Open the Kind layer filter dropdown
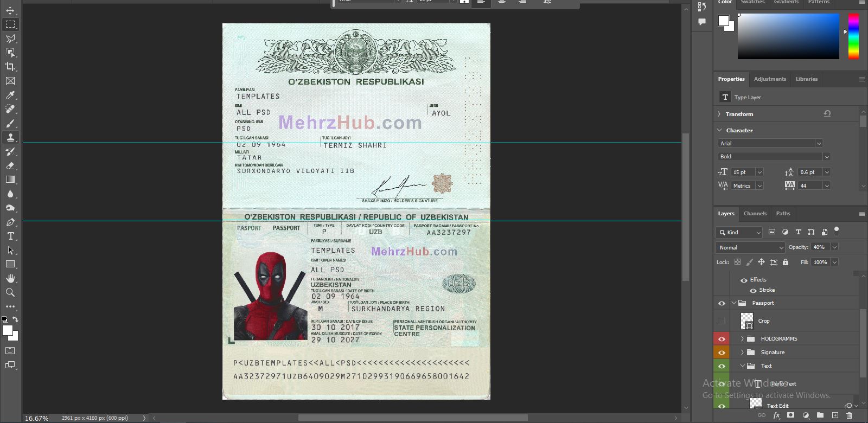This screenshot has height=423, width=868. (x=739, y=232)
